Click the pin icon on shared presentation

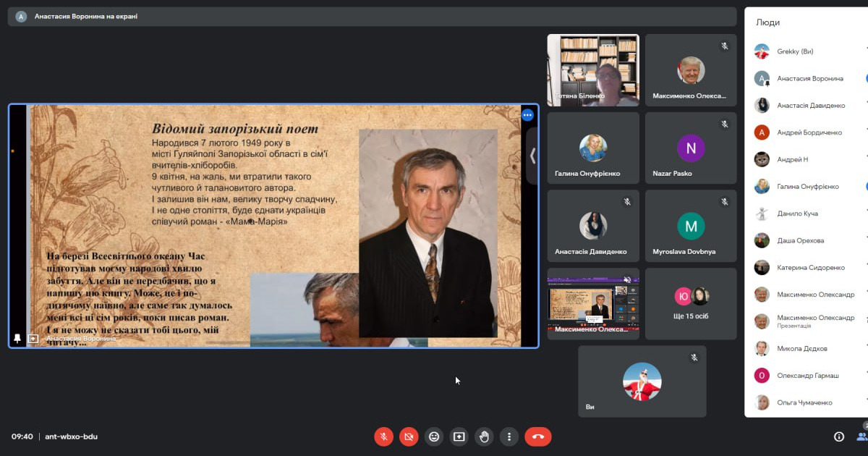17,338
